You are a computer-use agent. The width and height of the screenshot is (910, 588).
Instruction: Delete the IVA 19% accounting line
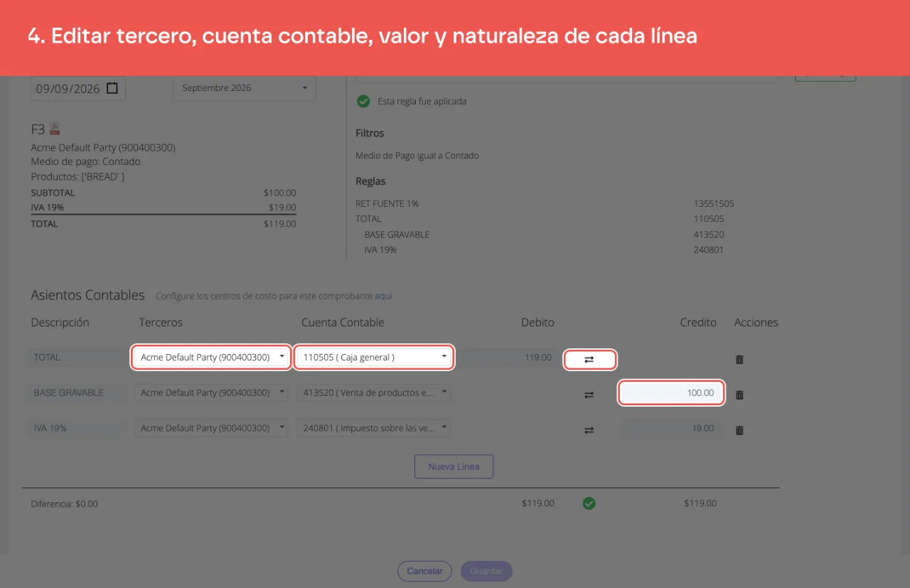pyautogui.click(x=739, y=430)
